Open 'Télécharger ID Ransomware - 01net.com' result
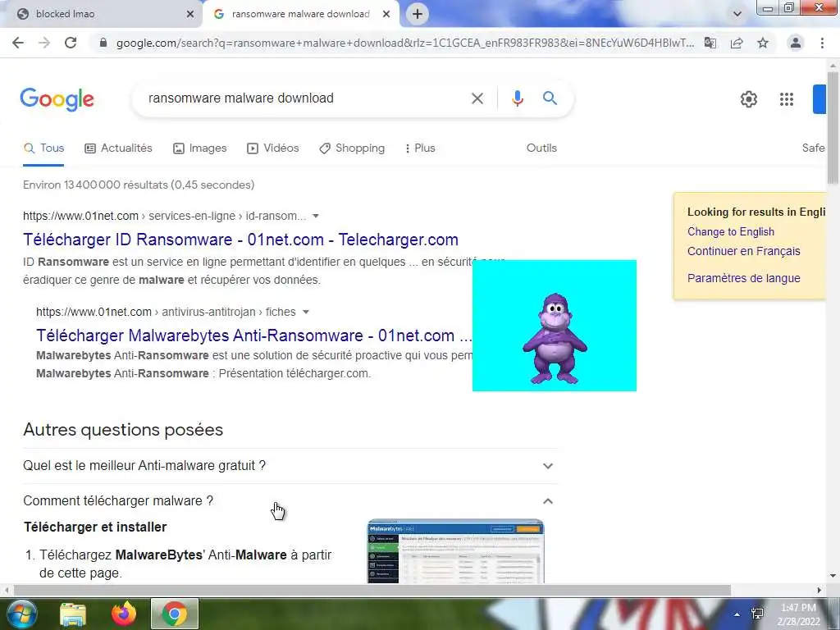 pos(240,240)
